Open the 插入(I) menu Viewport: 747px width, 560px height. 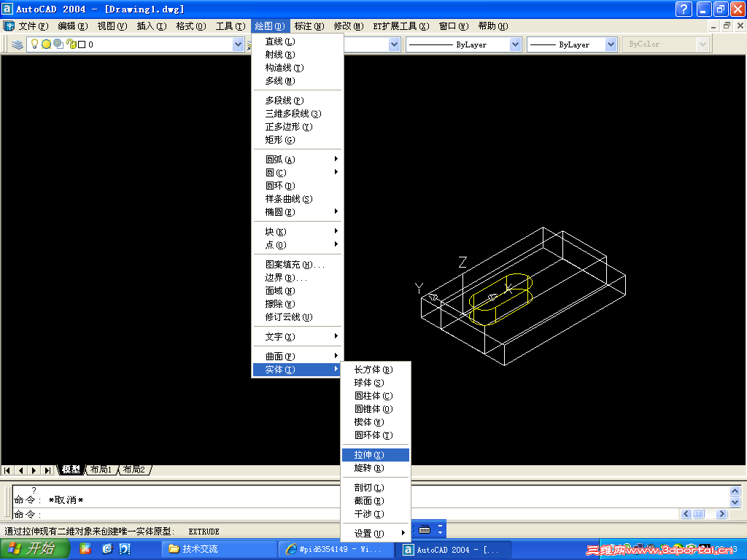[152, 26]
